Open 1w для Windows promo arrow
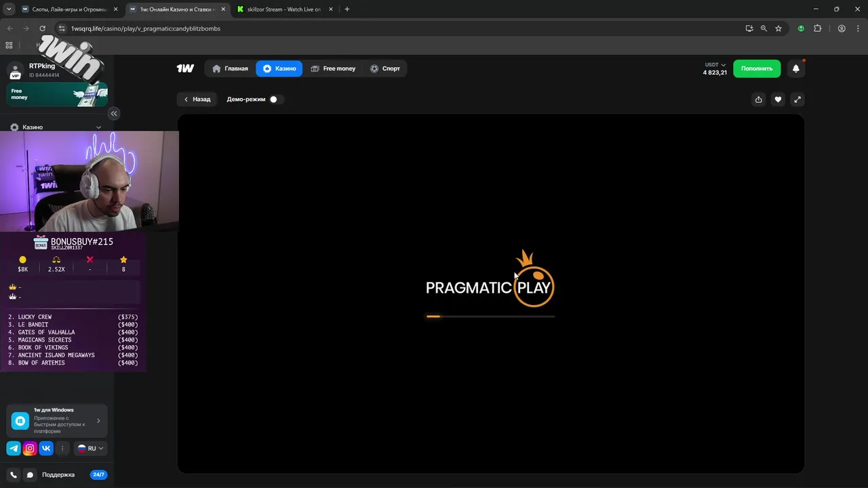 click(x=98, y=421)
